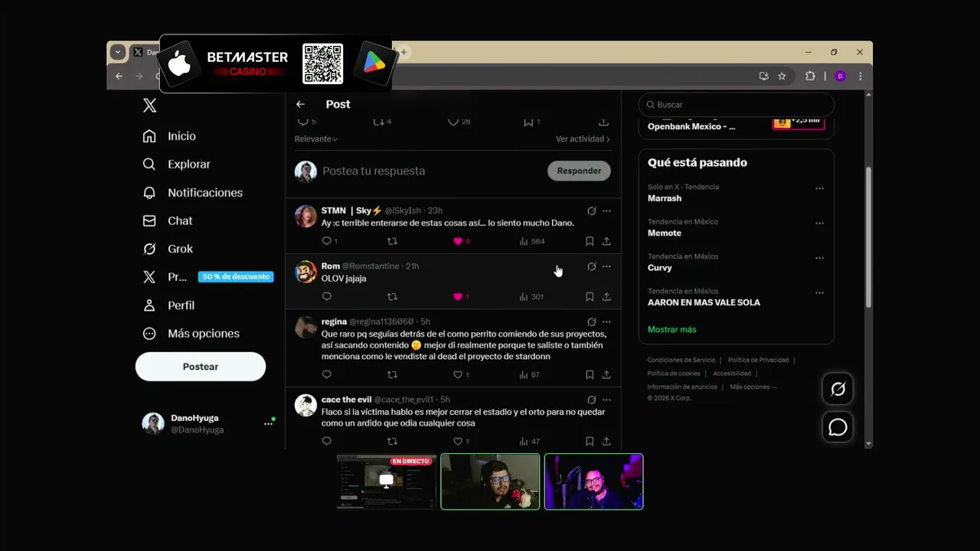
Task: Click Mostrar más under trends
Action: (672, 329)
